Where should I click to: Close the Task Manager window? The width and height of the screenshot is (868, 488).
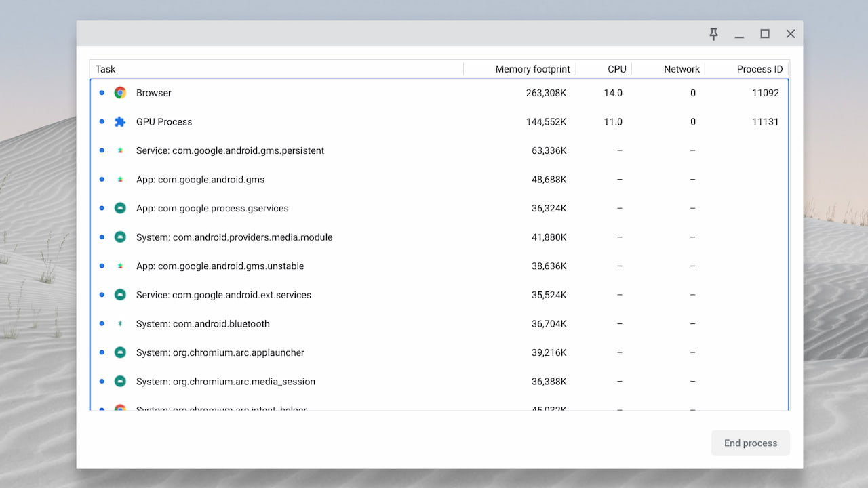pyautogui.click(x=791, y=34)
